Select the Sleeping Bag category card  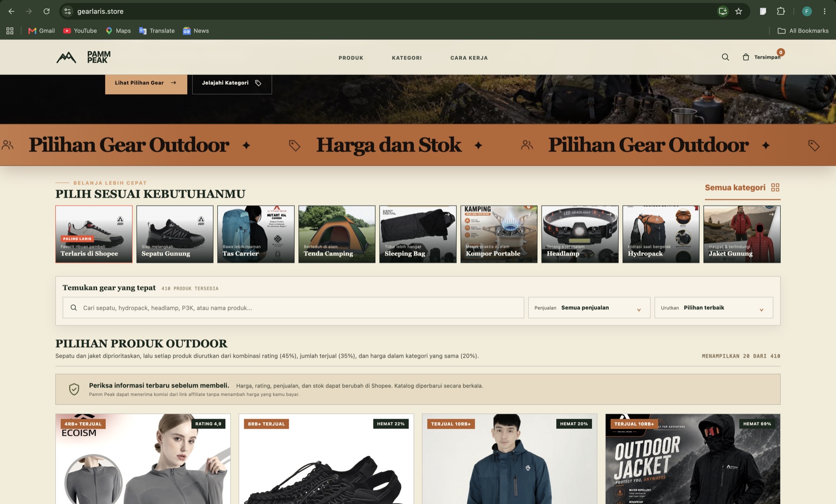coord(418,234)
